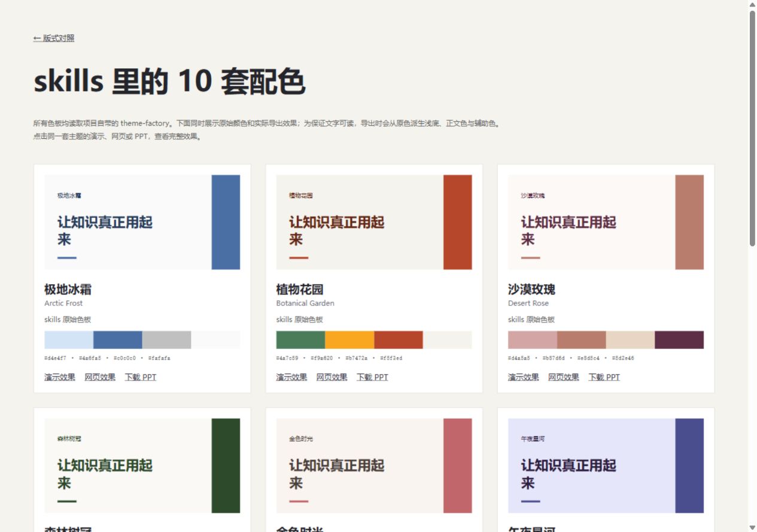Click the page vertical scrollbar thumb
This screenshot has width=757, height=532.
click(752, 128)
